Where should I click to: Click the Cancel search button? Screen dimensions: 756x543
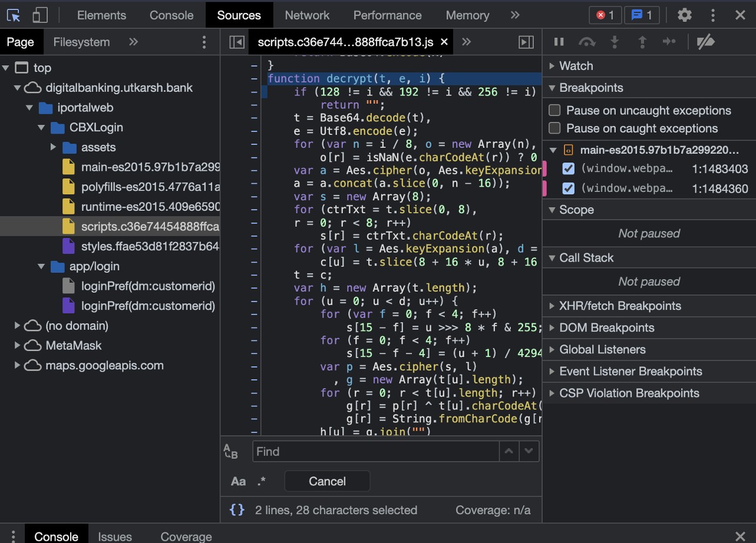(327, 481)
